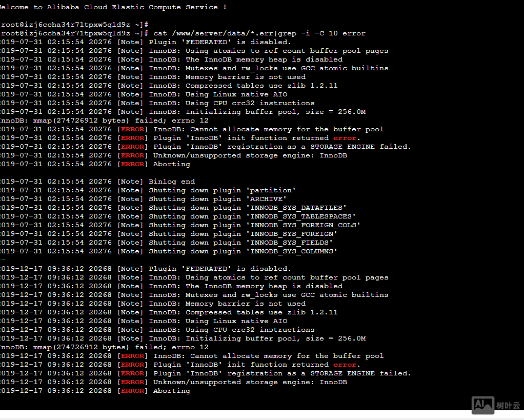Click the AI watermark logo icon
This screenshot has height=420, width=524.
pos(482,405)
